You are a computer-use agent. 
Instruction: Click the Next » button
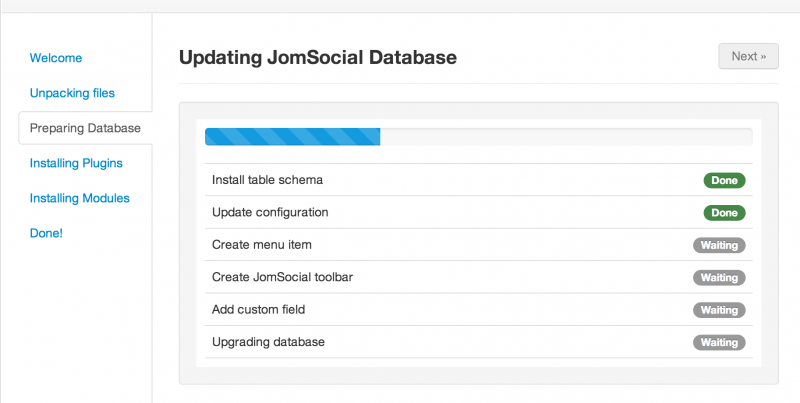(748, 56)
